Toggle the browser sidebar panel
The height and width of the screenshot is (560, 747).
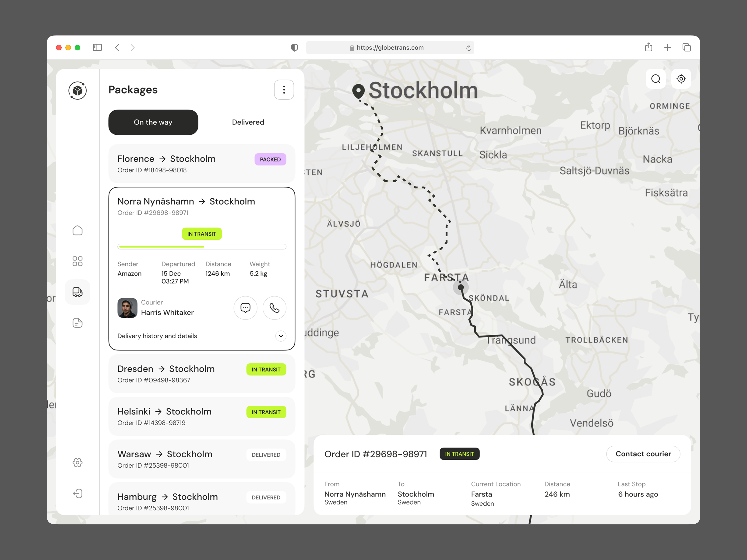(97, 47)
